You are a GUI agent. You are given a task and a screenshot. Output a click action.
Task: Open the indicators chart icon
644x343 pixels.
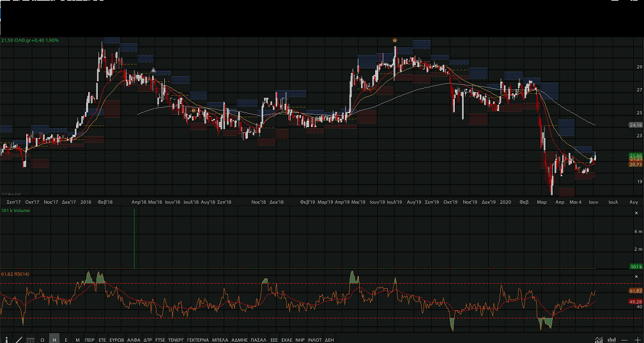click(599, 339)
